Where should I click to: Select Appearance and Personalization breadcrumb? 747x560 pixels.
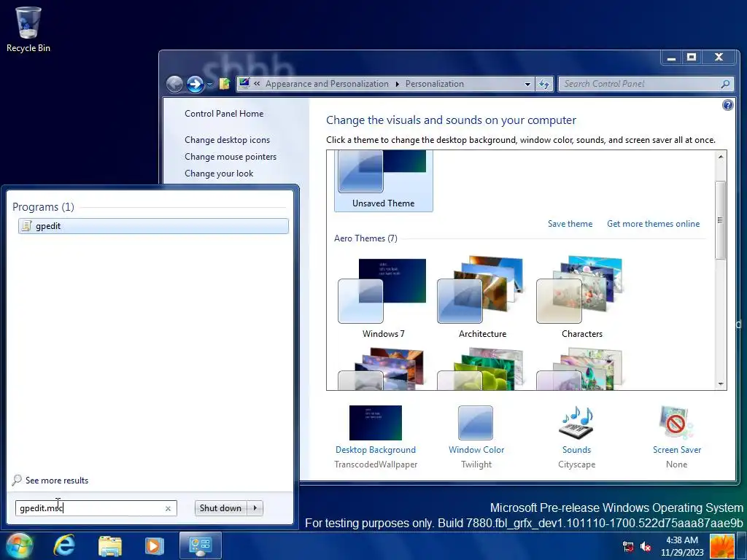pyautogui.click(x=327, y=84)
